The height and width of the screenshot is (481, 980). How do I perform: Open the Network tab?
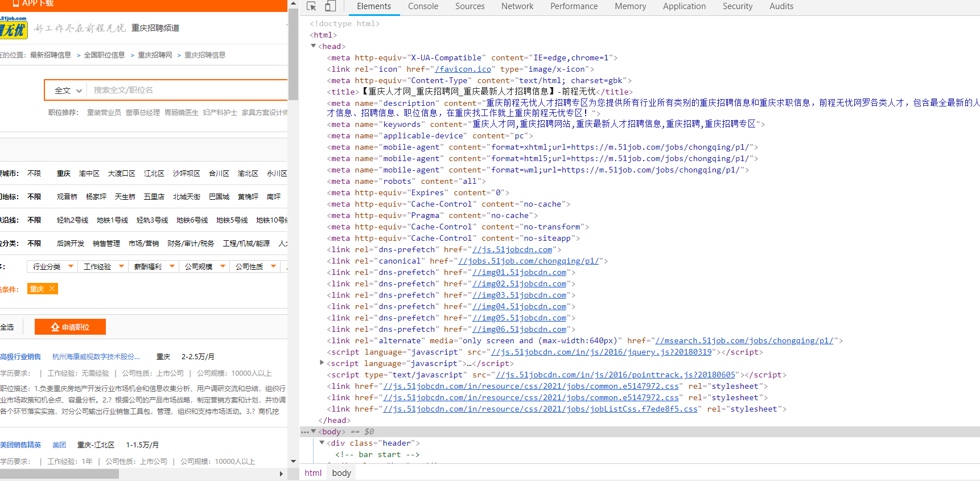coord(517,6)
